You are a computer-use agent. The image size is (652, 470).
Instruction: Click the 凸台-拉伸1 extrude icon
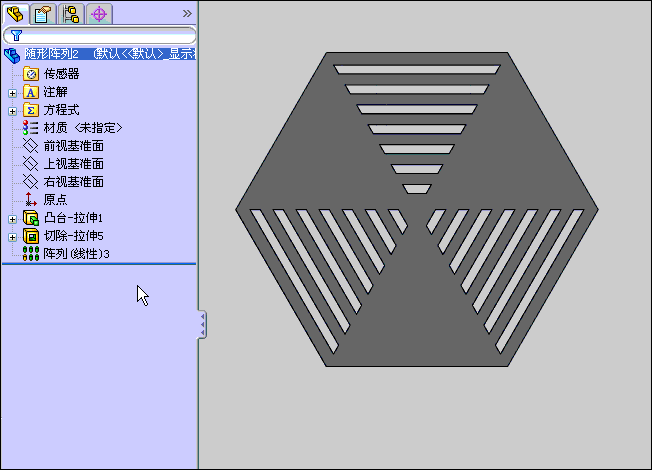point(31,218)
